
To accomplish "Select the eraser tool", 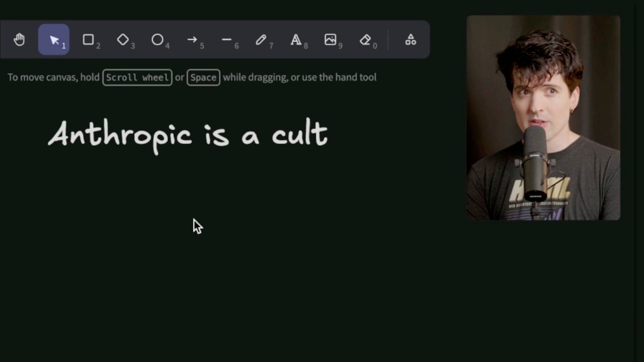I will coord(365,40).
